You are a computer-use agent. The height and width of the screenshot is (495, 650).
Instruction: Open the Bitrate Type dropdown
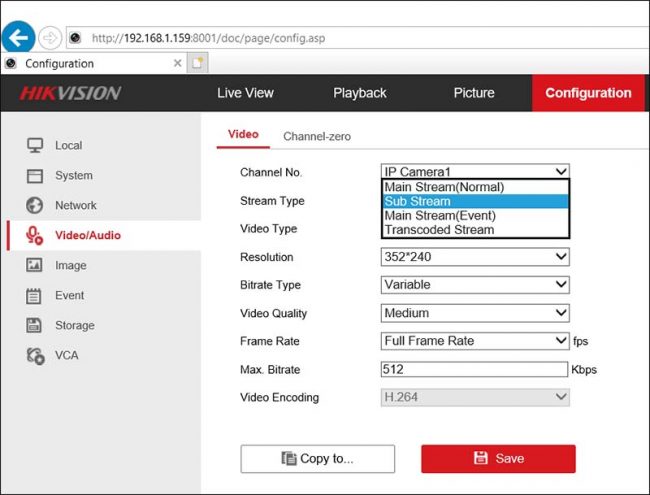(475, 285)
